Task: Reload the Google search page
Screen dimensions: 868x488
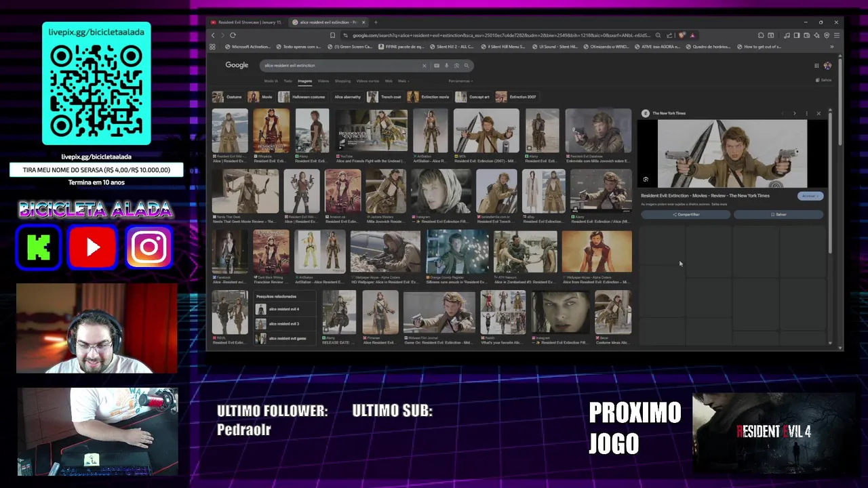Action: tap(233, 35)
